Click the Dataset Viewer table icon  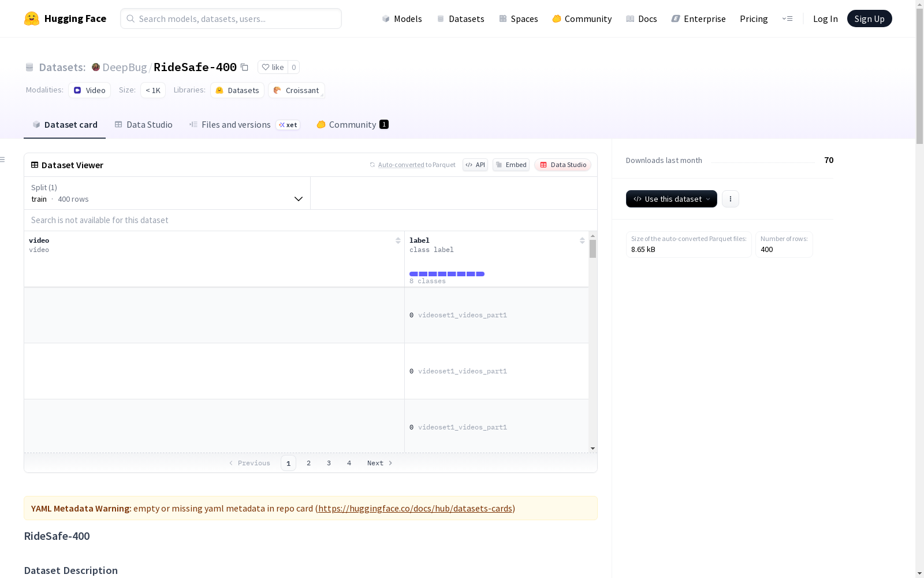[35, 165]
